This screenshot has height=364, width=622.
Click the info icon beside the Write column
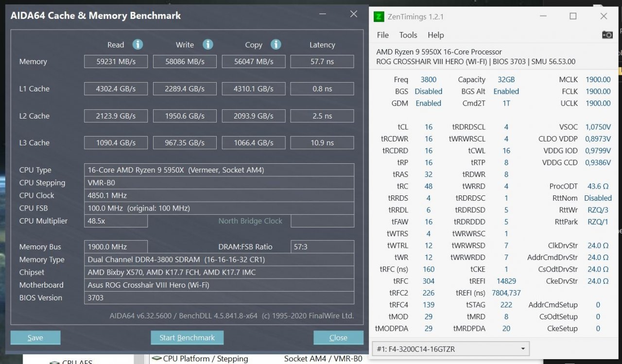(208, 44)
